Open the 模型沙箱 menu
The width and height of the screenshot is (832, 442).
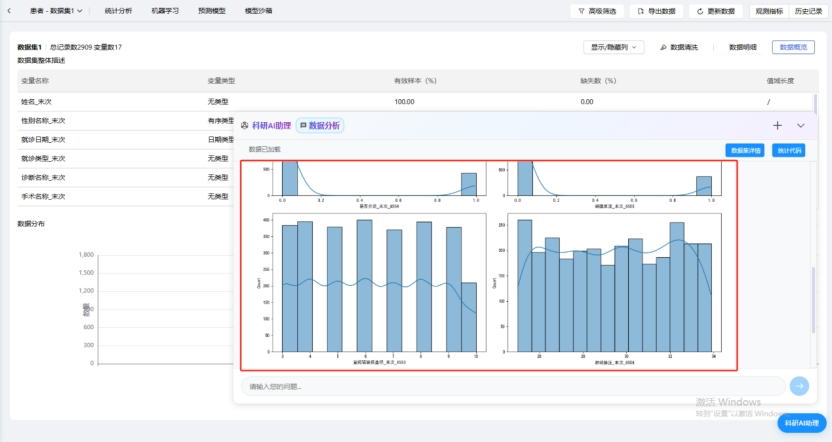(x=258, y=11)
